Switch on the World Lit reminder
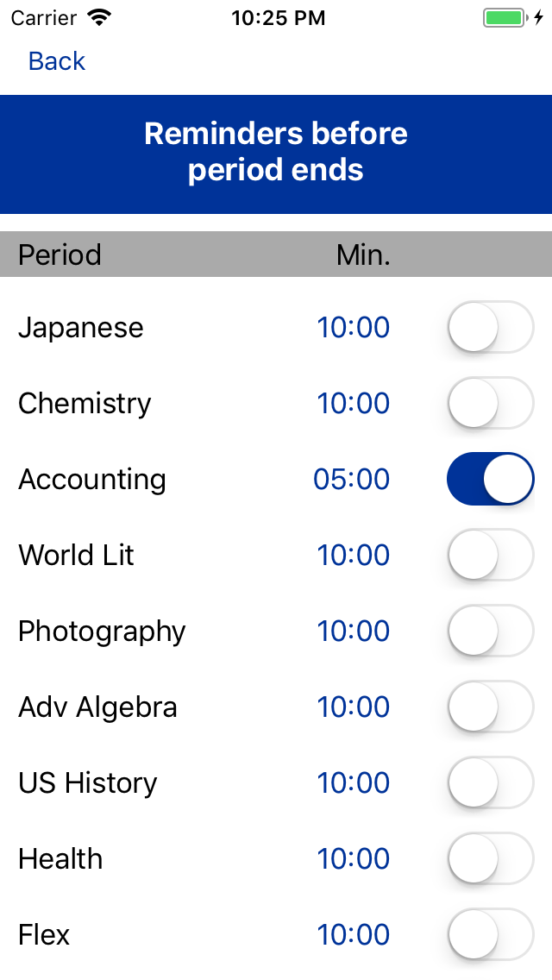This screenshot has height=980, width=552. pos(489,555)
